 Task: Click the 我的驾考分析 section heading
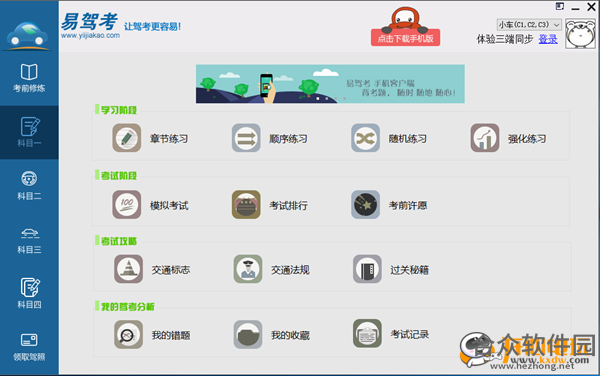(127, 306)
